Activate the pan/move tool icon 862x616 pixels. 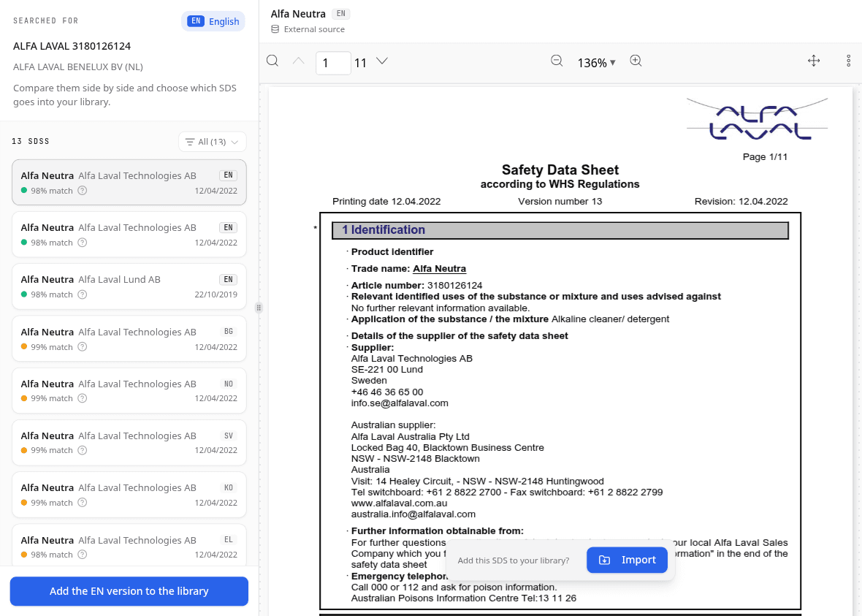[x=815, y=61]
